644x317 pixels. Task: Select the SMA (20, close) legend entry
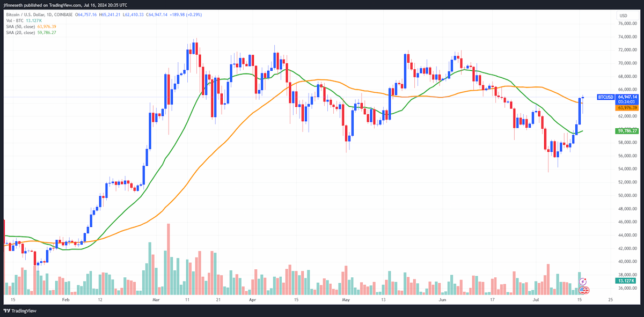pos(30,32)
